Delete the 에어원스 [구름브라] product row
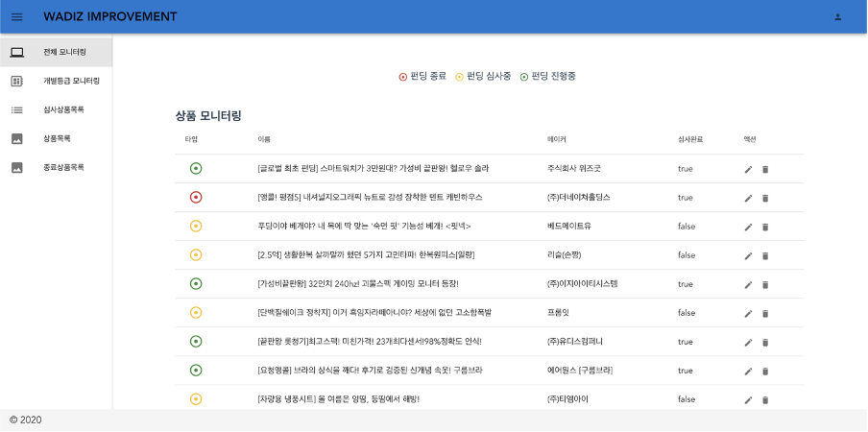 [x=765, y=372]
